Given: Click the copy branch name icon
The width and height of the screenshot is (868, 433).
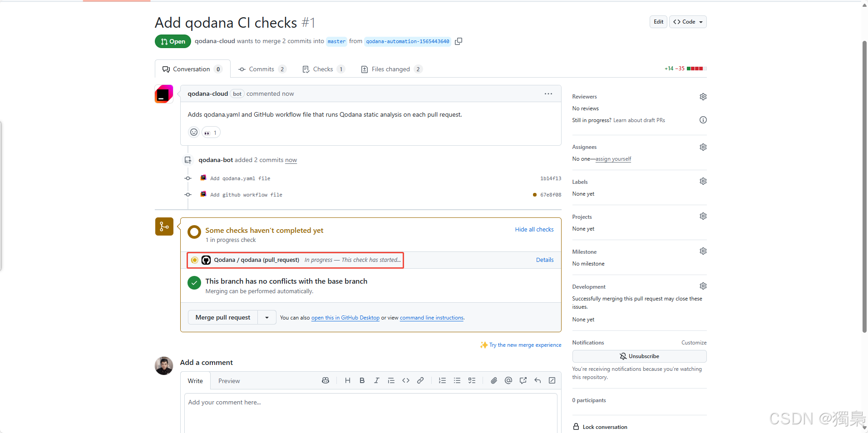Looking at the screenshot, I should pyautogui.click(x=459, y=41).
